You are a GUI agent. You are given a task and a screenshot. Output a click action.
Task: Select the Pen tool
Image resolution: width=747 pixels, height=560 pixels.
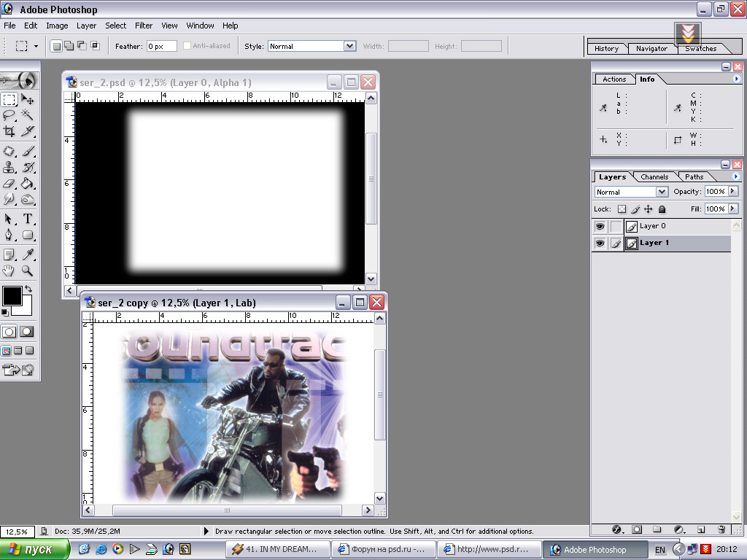(x=9, y=235)
